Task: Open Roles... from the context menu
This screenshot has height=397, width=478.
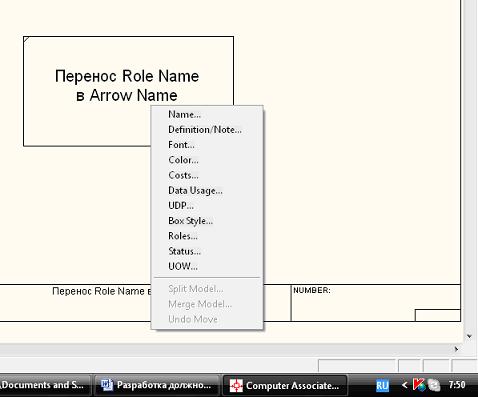Action: pos(207,236)
